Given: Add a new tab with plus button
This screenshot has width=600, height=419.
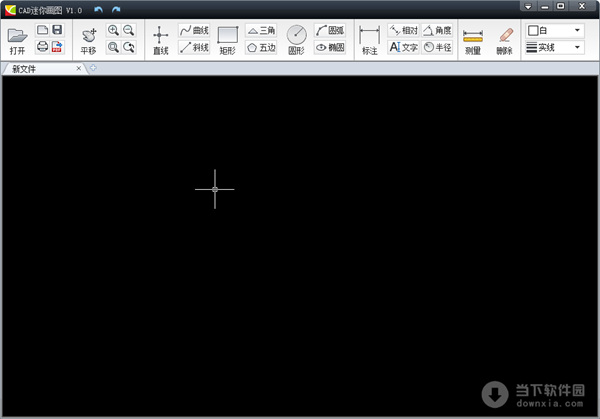Looking at the screenshot, I should (93, 68).
